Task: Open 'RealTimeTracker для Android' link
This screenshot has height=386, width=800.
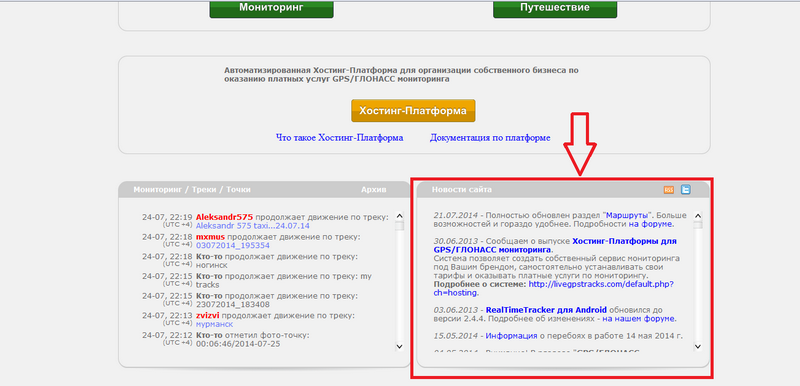Action: pos(546,310)
